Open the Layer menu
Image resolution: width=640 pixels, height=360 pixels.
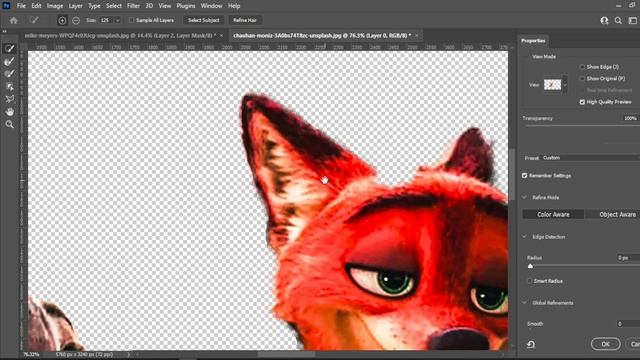click(76, 6)
